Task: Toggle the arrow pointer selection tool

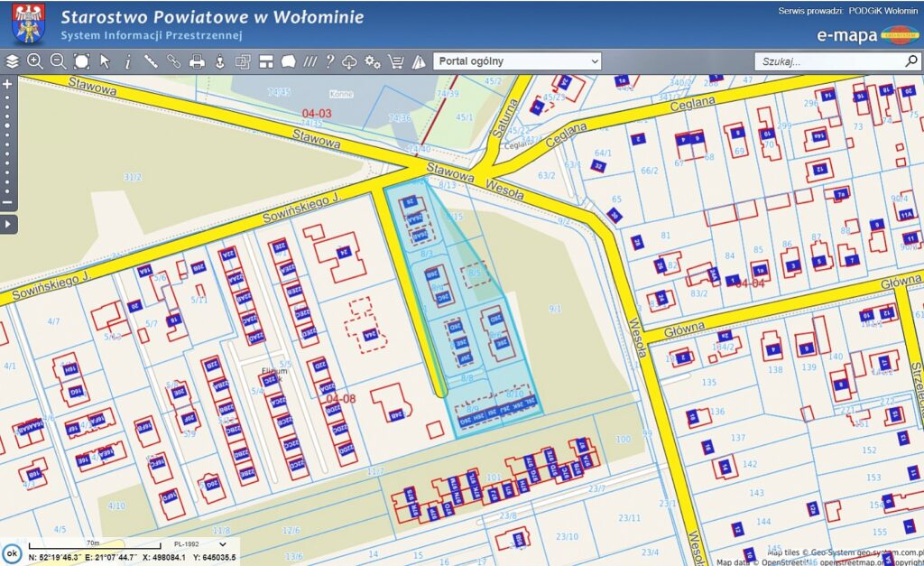Action: tap(105, 61)
